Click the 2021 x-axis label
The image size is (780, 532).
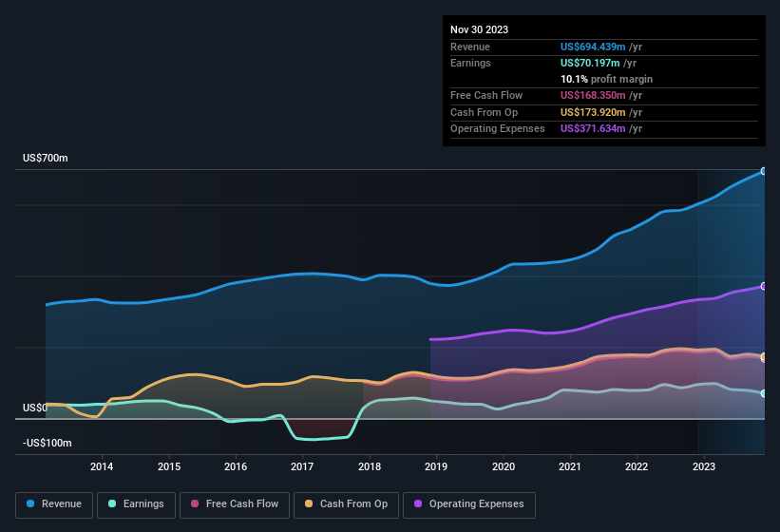tap(570, 466)
